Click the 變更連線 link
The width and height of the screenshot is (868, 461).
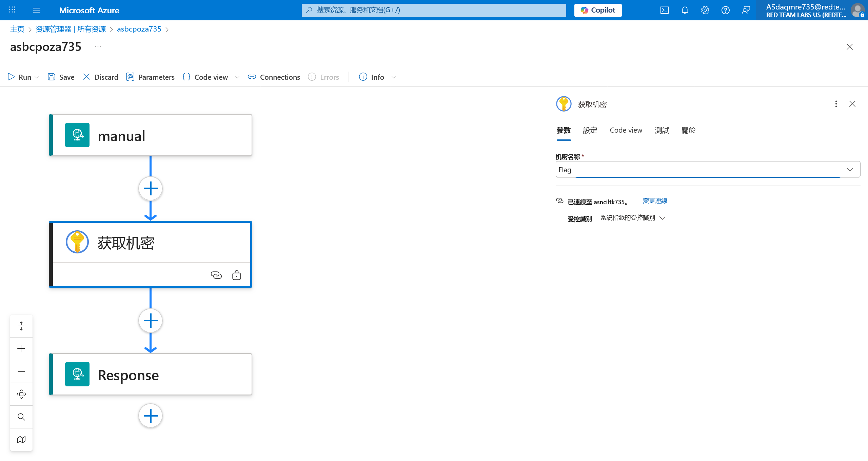click(x=655, y=201)
